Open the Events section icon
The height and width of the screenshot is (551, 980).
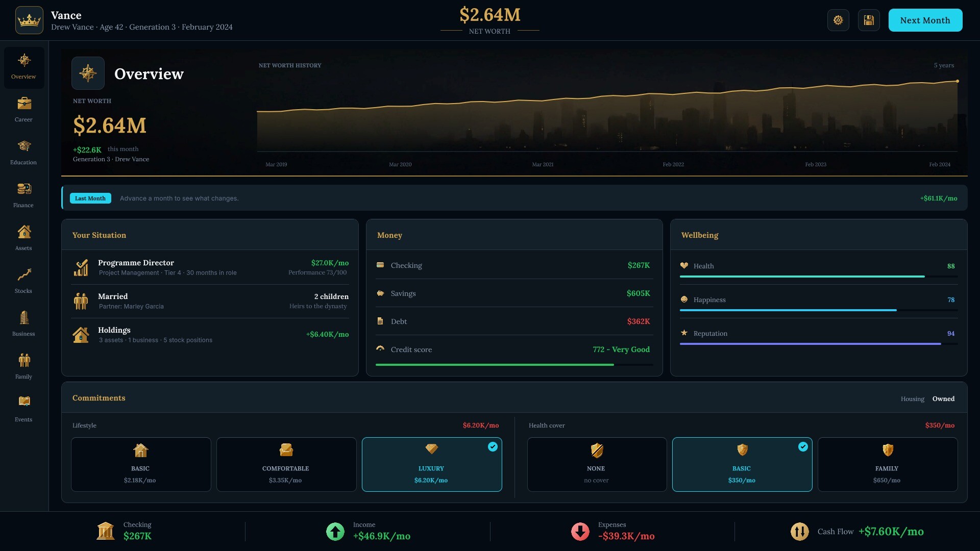[23, 410]
